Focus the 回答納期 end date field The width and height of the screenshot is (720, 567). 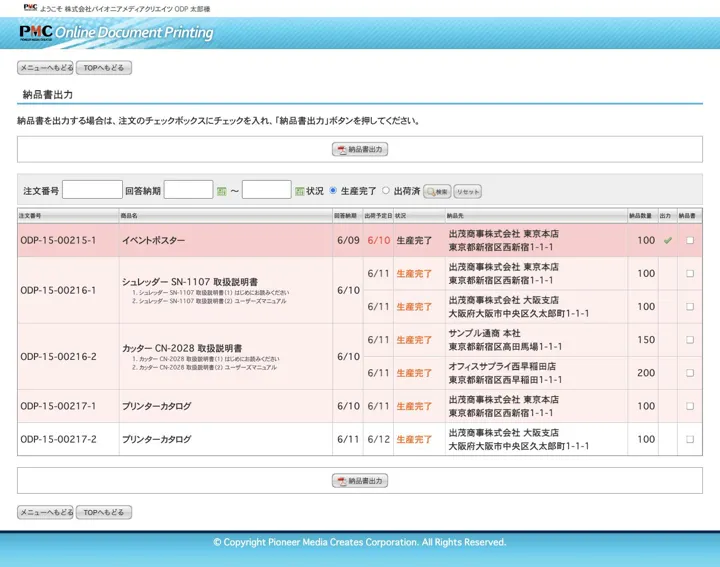coord(266,190)
